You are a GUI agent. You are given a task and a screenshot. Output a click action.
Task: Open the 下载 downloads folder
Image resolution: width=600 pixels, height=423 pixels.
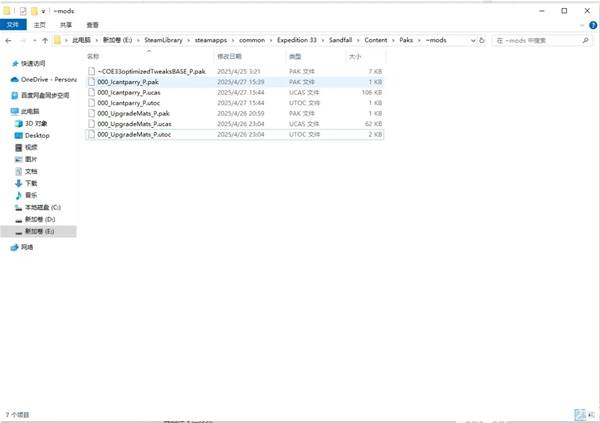pos(31,183)
